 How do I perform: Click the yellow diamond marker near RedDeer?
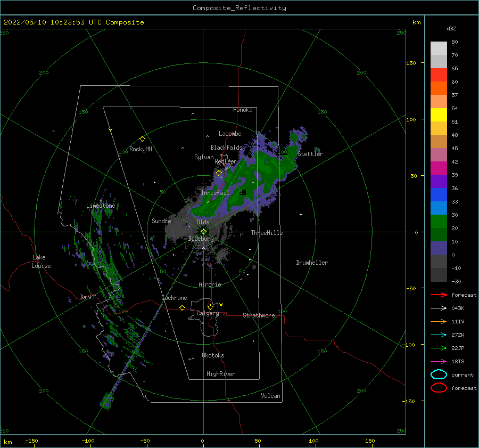(219, 173)
